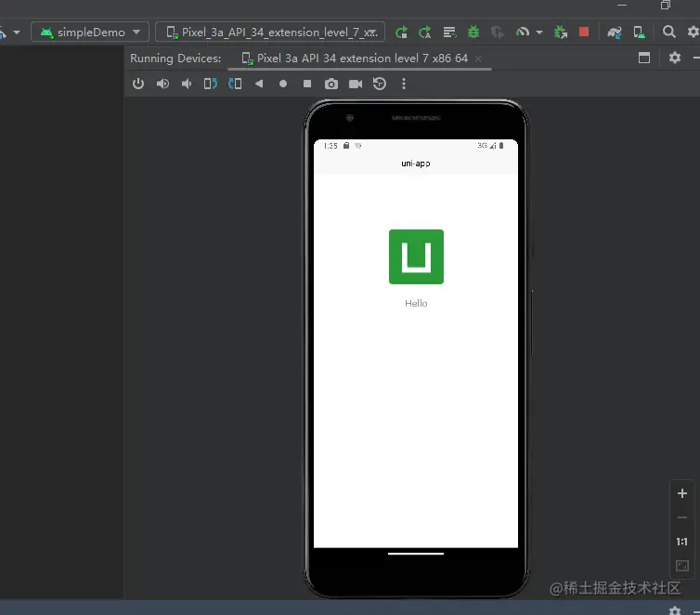Launch the profiler icon

pyautogui.click(x=522, y=33)
